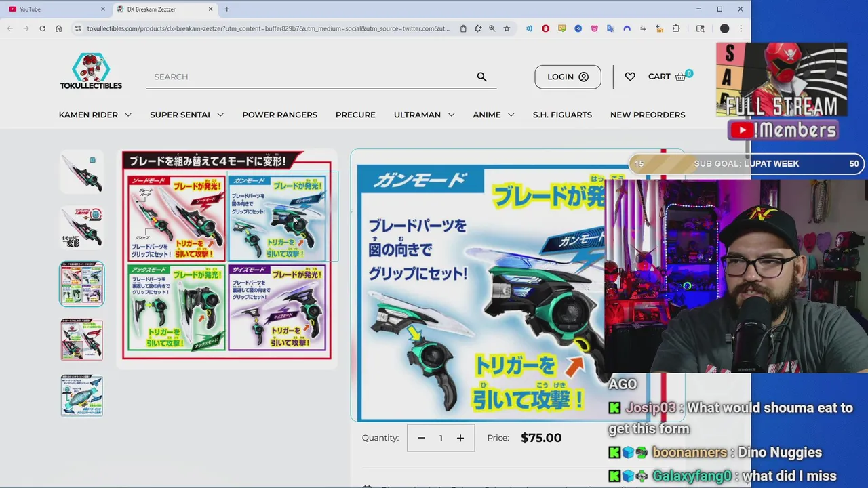Open a new browser tab

[x=226, y=9]
